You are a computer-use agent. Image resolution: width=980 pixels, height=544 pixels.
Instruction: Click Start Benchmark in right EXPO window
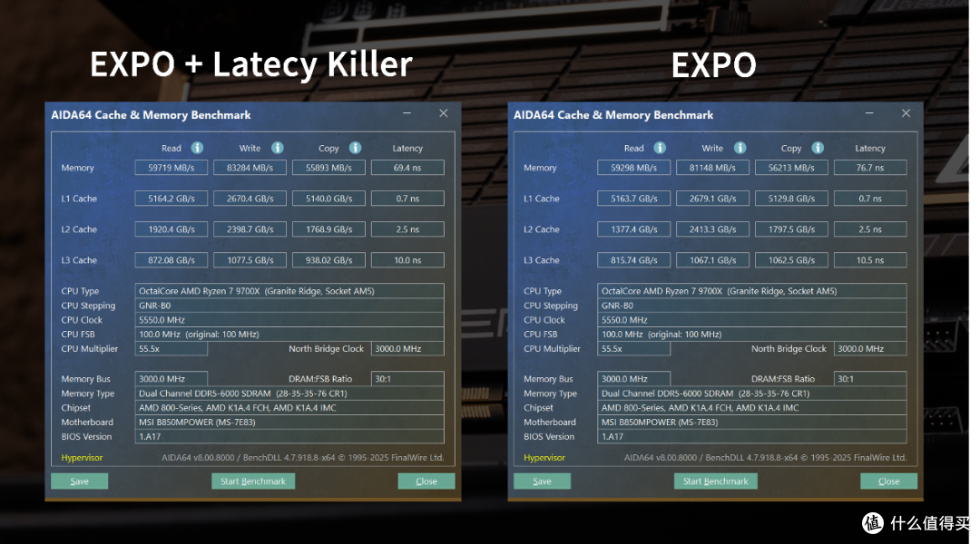[x=716, y=481]
